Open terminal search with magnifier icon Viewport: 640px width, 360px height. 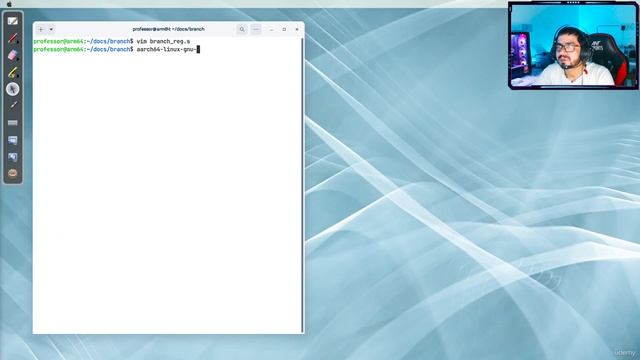coord(242,29)
